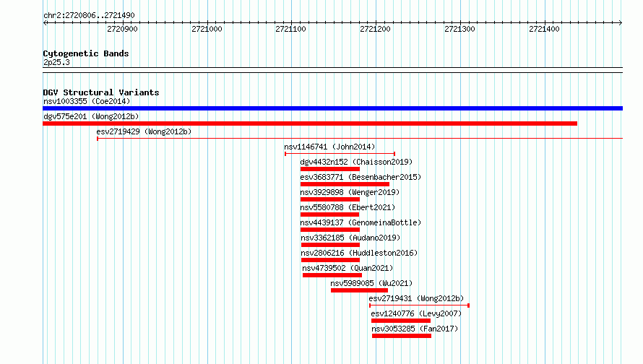This screenshot has width=643, height=364.
Task: Open nsv2806216 (Huddleston2016) label
Action: tap(359, 253)
